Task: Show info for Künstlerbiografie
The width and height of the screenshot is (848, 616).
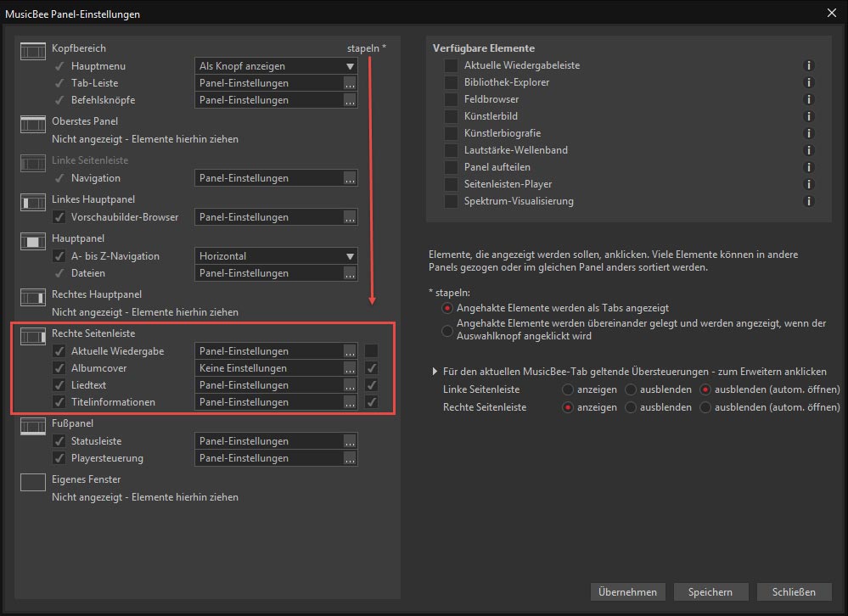Action: click(808, 133)
